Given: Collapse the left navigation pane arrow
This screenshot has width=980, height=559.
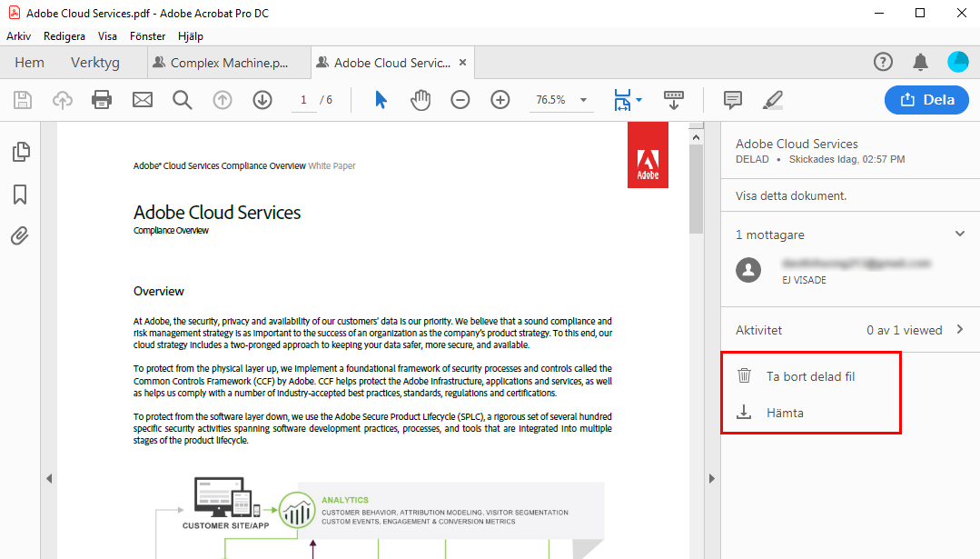Looking at the screenshot, I should pyautogui.click(x=49, y=479).
